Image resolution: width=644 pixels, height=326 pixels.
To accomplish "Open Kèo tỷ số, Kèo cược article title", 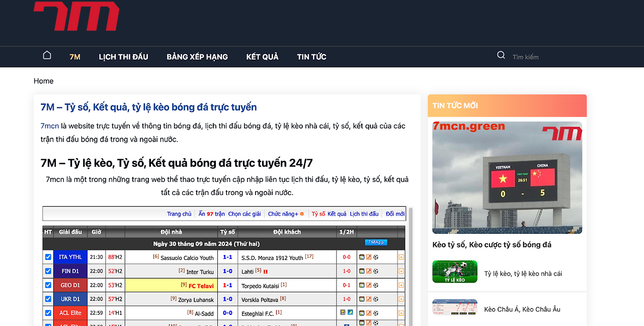I will [x=492, y=244].
